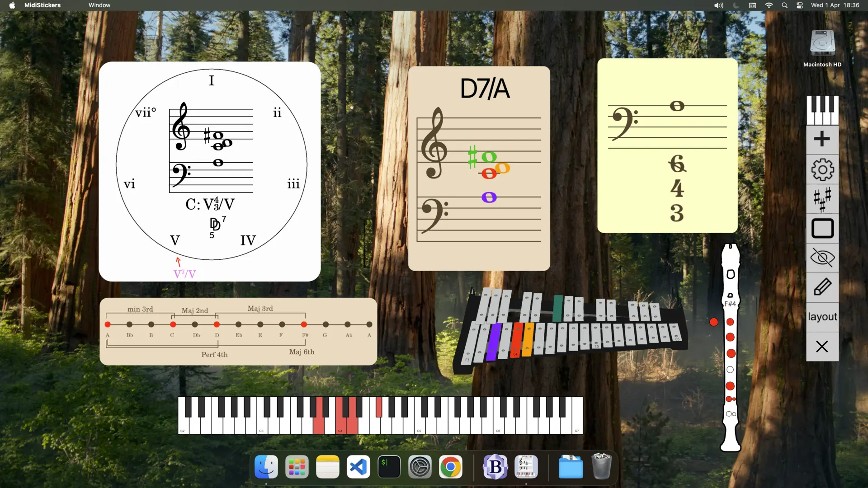Select the rectangle frame tool icon

822,229
